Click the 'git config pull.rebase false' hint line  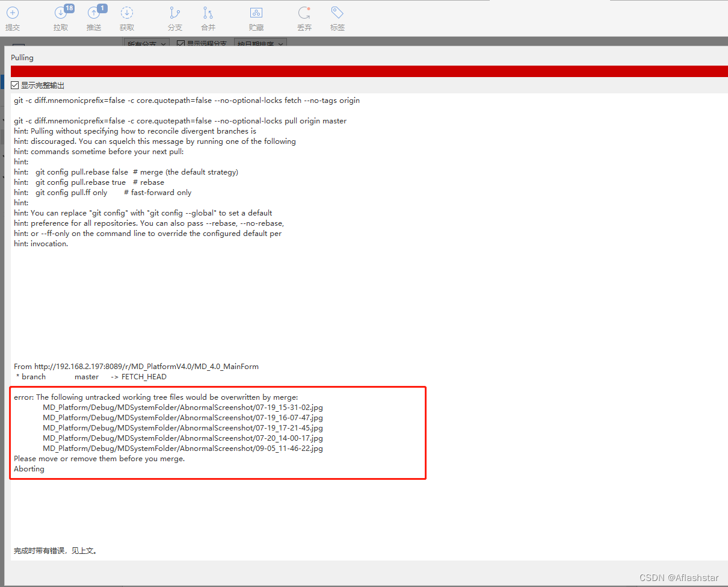pyautogui.click(x=126, y=172)
